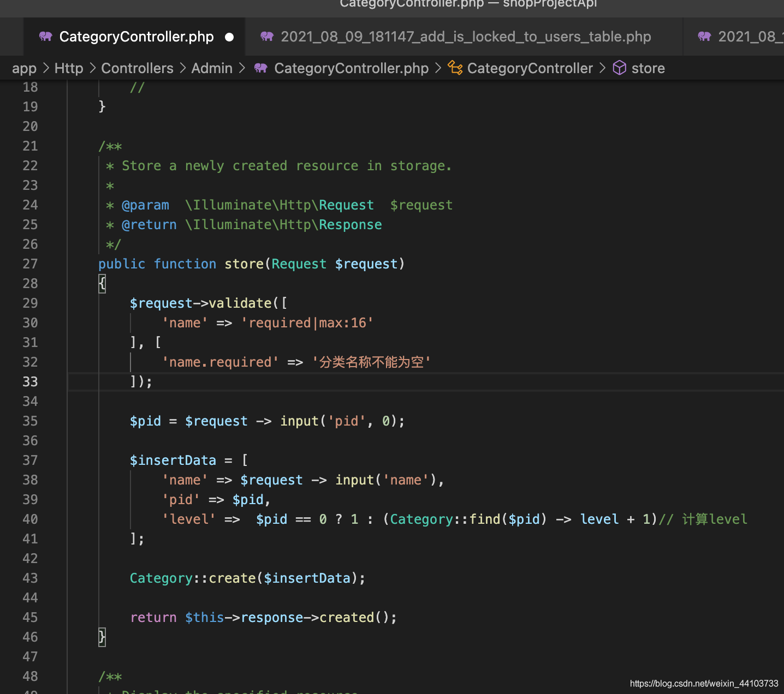Click the closing brace on line 46
This screenshot has height=694, width=784.
[x=102, y=637]
